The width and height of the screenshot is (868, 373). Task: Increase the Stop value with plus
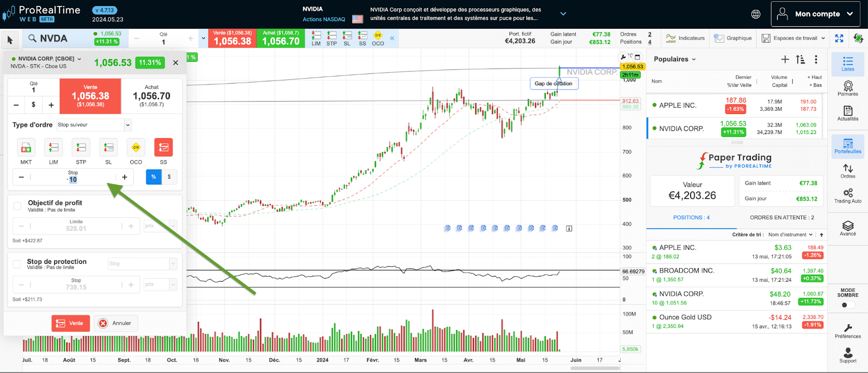pyautogui.click(x=125, y=177)
